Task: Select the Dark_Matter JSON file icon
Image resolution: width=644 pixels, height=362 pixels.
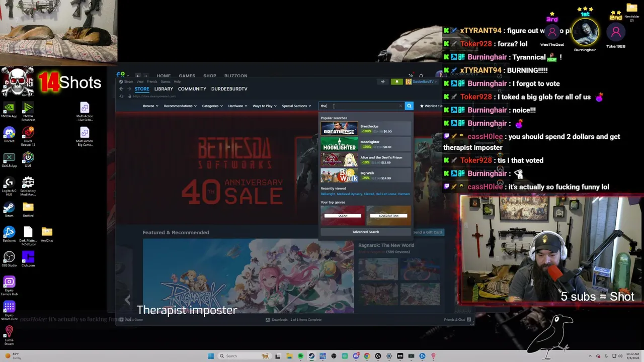Action: pyautogui.click(x=28, y=235)
